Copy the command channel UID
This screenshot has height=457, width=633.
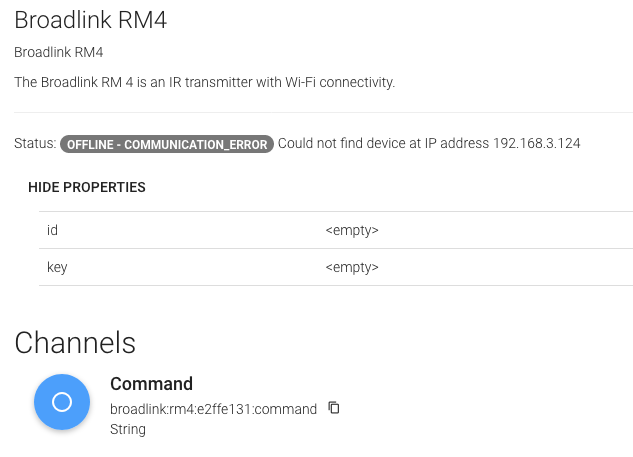point(334,408)
